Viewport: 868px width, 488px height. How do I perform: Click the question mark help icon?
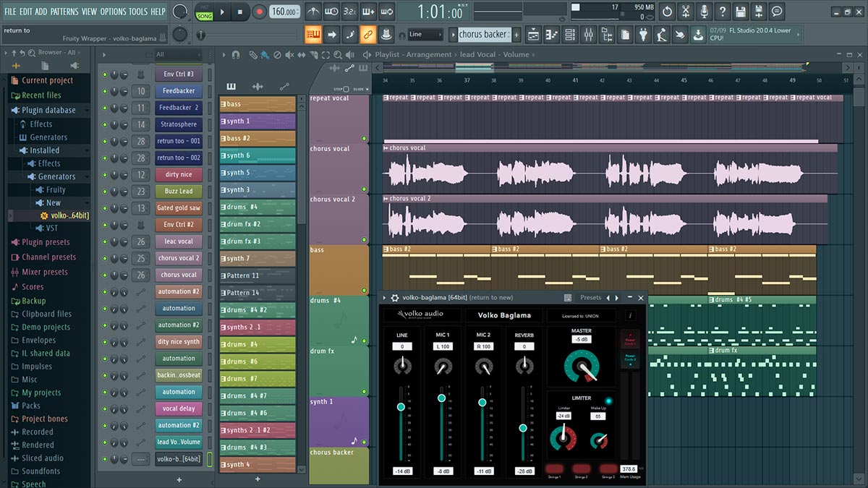[722, 12]
